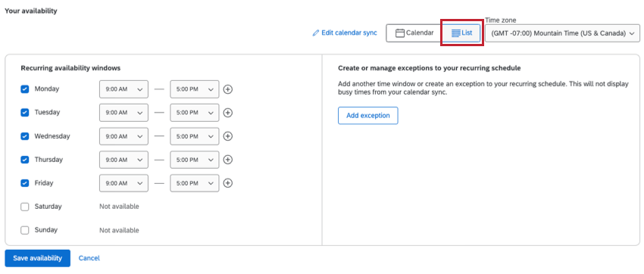Image resolution: width=644 pixels, height=274 pixels.
Task: Add another time window for Friday
Action: [x=228, y=183]
